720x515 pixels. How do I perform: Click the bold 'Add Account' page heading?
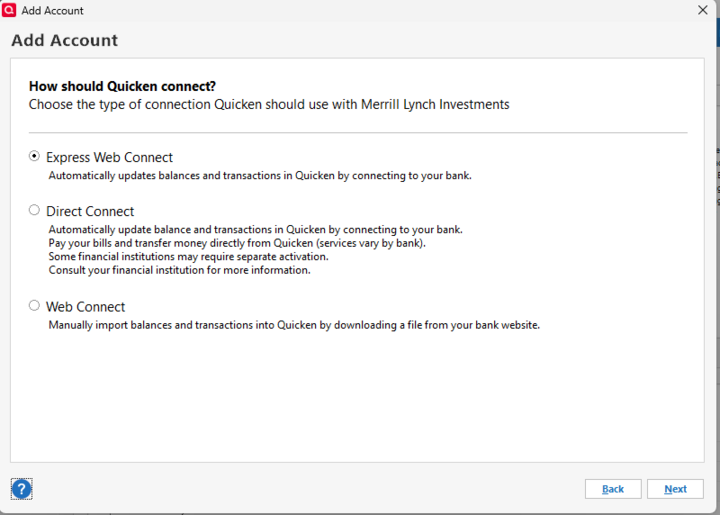[64, 41]
